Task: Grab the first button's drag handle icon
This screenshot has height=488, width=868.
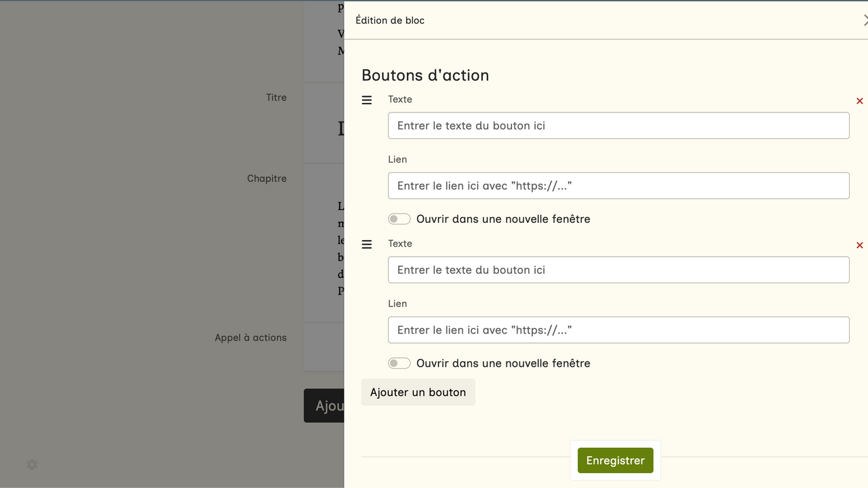Action: [367, 100]
